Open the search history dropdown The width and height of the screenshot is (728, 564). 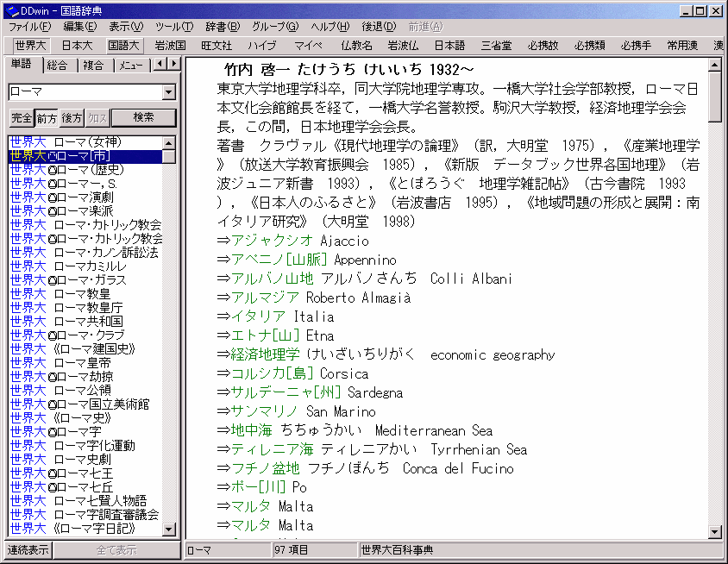(170, 91)
